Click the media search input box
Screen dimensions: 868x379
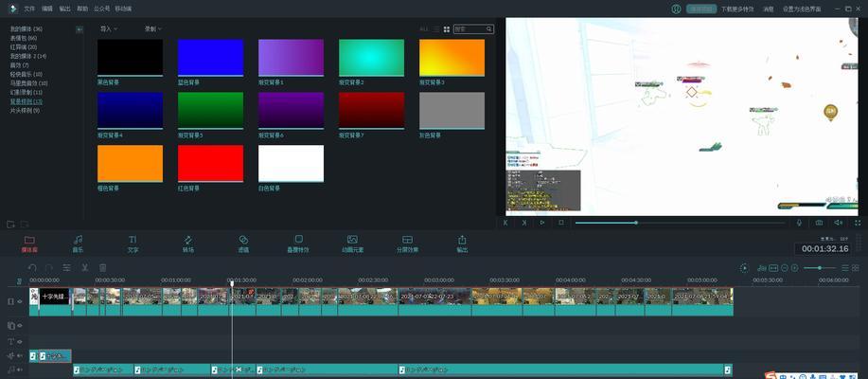pyautogui.click(x=473, y=29)
